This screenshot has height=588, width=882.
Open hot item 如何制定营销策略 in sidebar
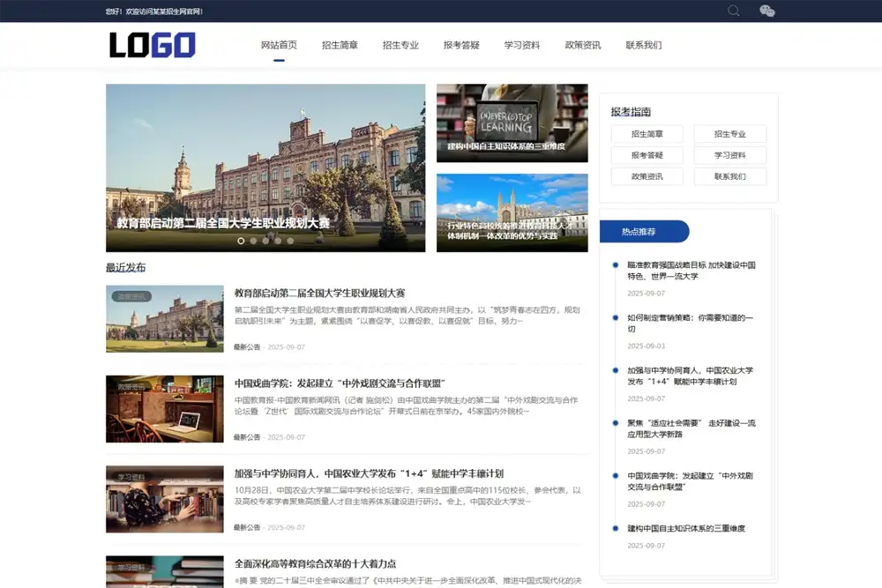click(691, 323)
